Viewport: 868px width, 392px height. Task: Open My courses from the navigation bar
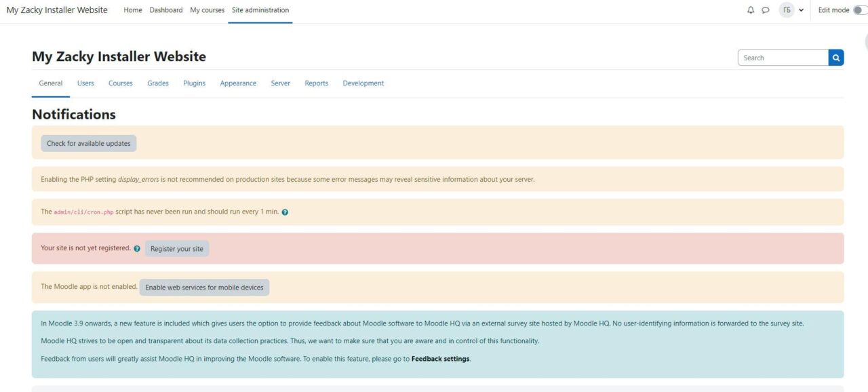pos(207,9)
